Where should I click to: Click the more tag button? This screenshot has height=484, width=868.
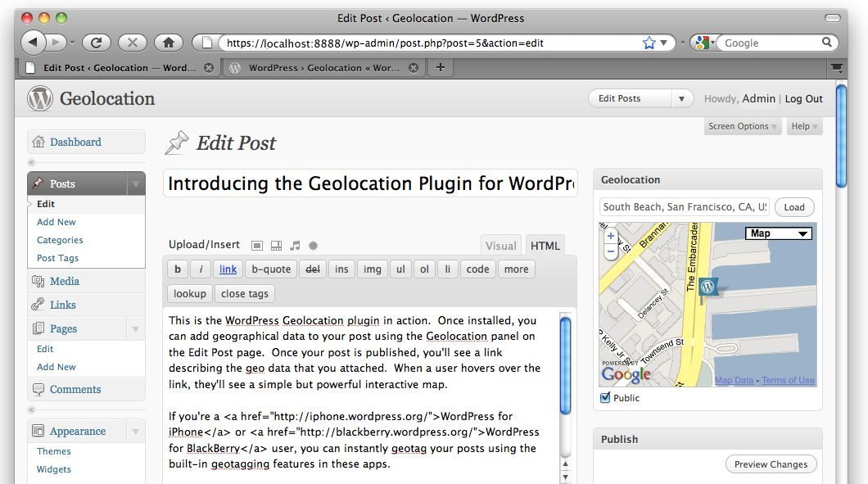click(517, 269)
